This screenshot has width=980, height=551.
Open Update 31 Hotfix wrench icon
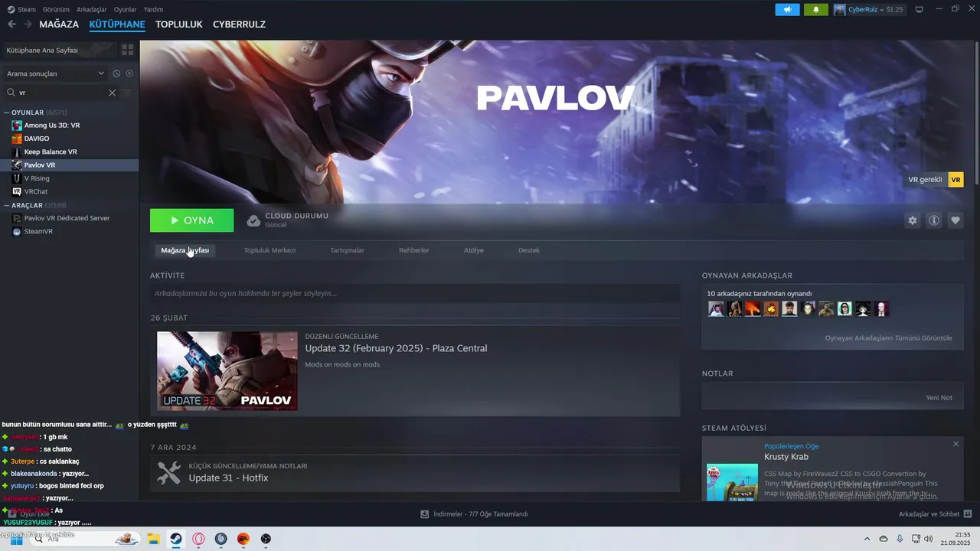(x=168, y=473)
